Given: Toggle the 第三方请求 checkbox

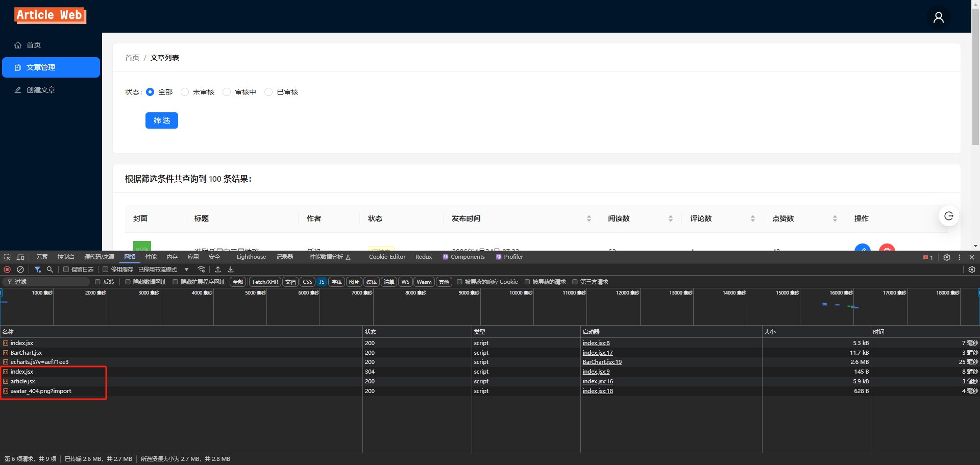Looking at the screenshot, I should point(575,282).
